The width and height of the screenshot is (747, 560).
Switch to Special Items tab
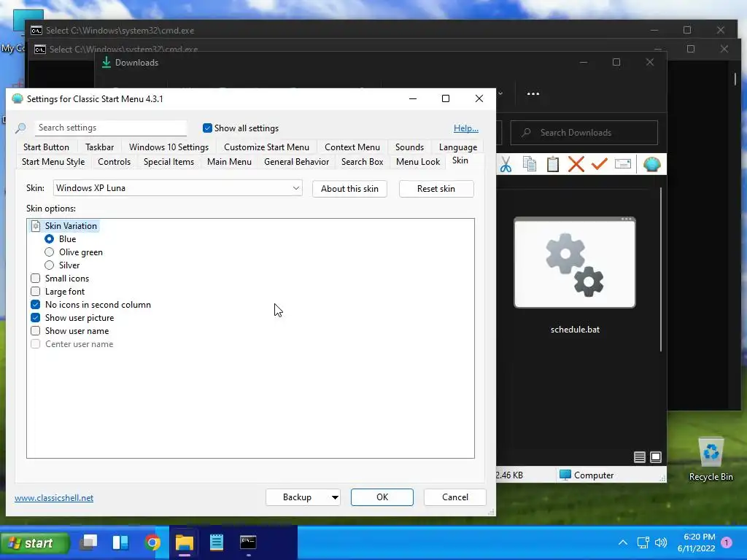(x=169, y=162)
